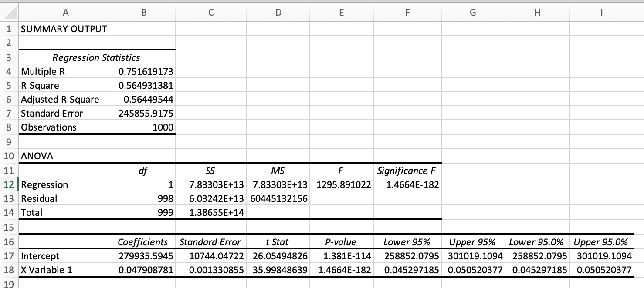644x288 pixels.
Task: Select total SS 1.38655E+14
Action: (210, 213)
